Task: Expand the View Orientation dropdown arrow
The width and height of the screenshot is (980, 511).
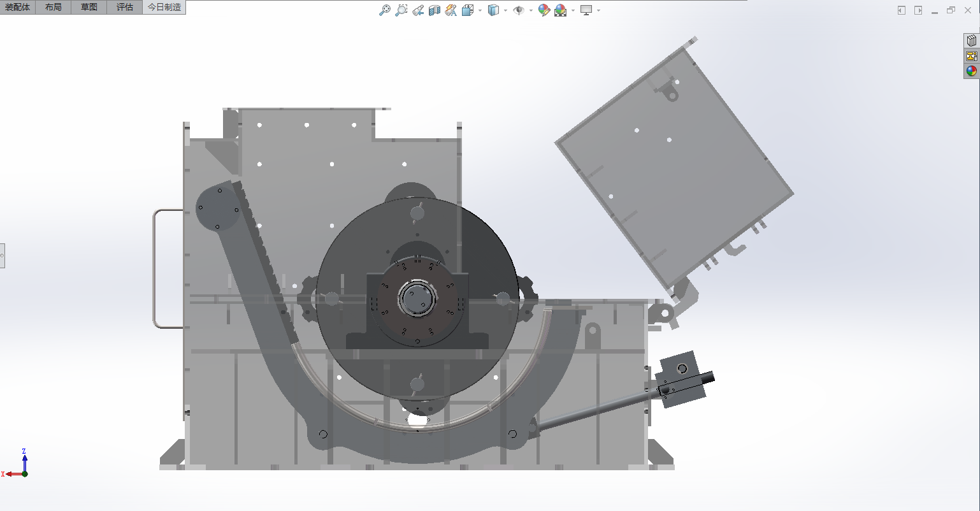Action: (x=480, y=10)
